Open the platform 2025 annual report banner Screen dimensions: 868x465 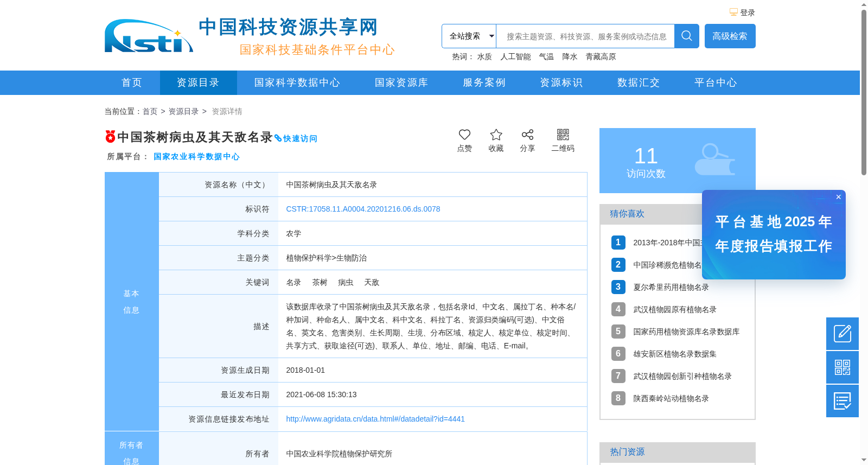(774, 234)
